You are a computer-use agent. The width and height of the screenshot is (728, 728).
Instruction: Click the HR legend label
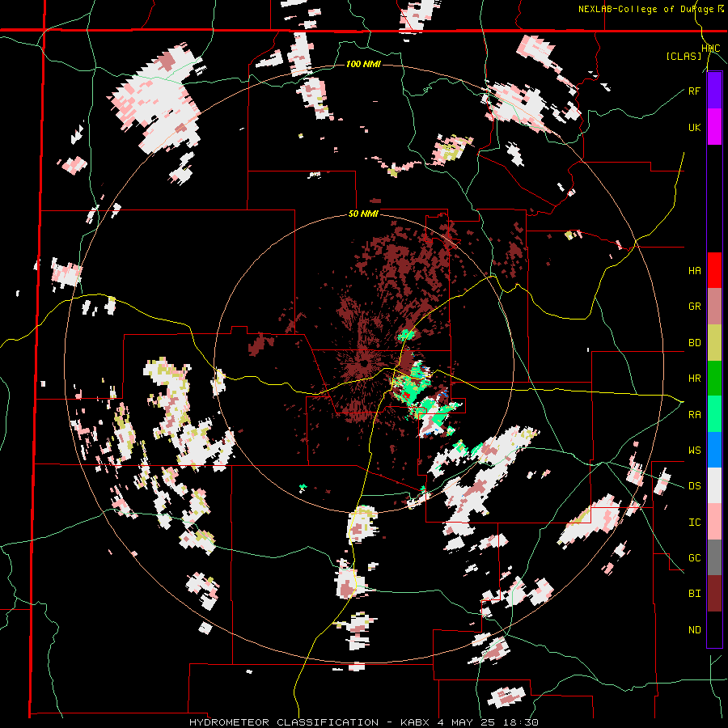coord(694,379)
